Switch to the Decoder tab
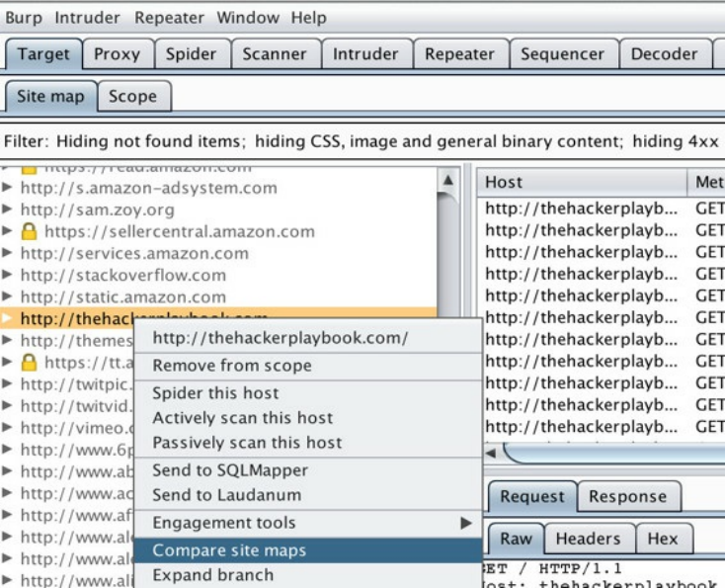This screenshot has width=725, height=588. [x=665, y=54]
